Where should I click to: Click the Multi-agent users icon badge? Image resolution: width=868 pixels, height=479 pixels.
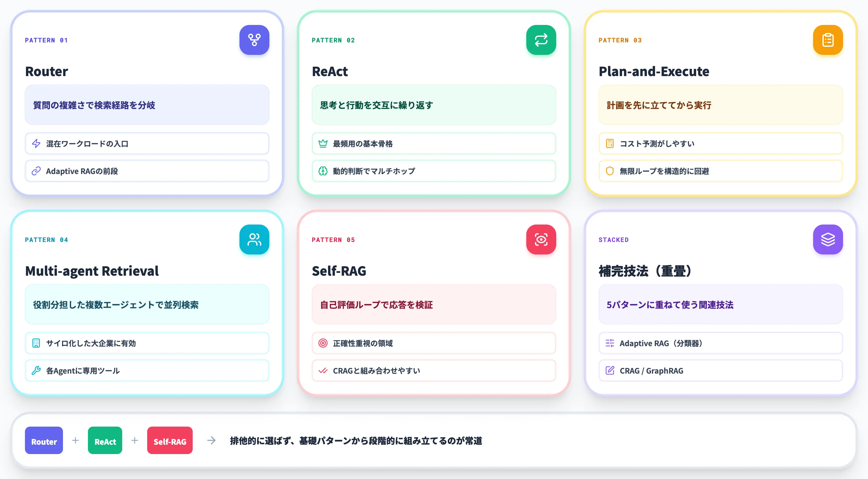pyautogui.click(x=254, y=239)
